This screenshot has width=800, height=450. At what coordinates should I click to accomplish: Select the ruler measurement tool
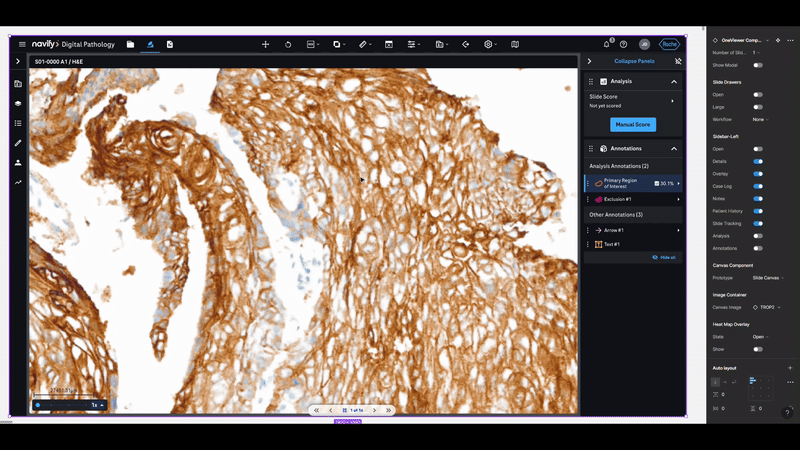363,44
